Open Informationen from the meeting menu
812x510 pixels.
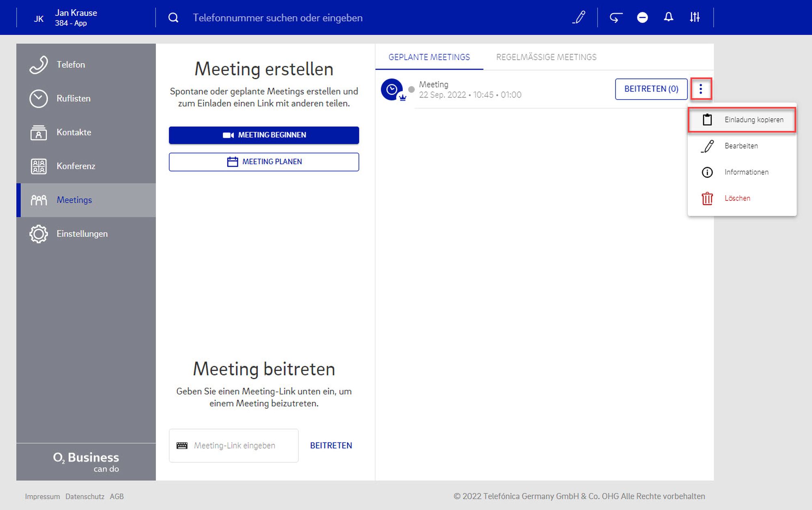pyautogui.click(x=746, y=172)
